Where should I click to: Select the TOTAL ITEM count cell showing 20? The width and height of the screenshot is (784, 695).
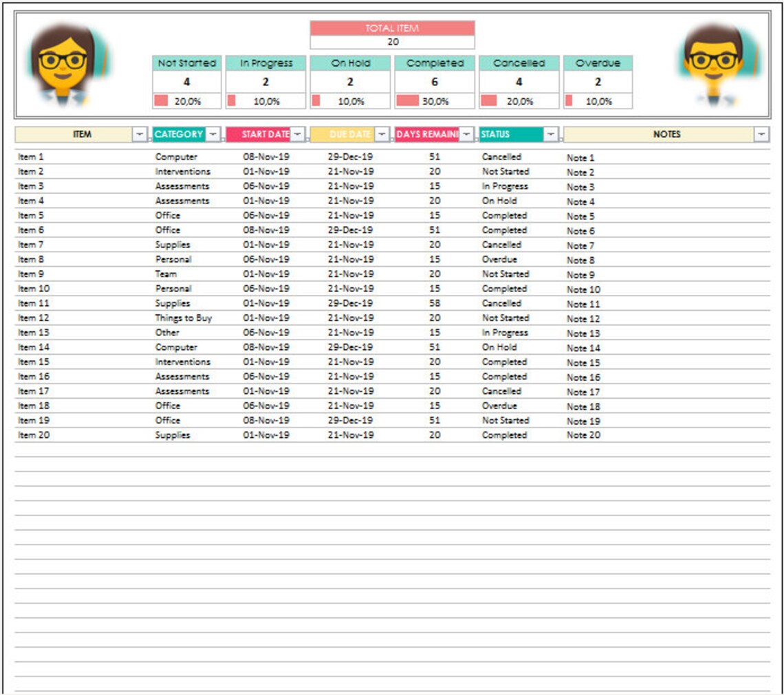(x=392, y=41)
